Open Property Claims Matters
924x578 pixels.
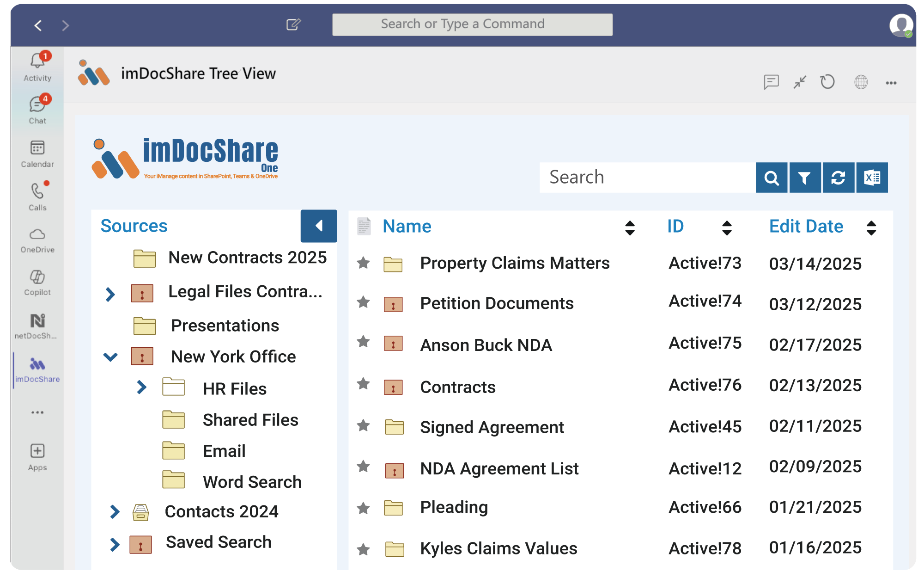(x=515, y=263)
